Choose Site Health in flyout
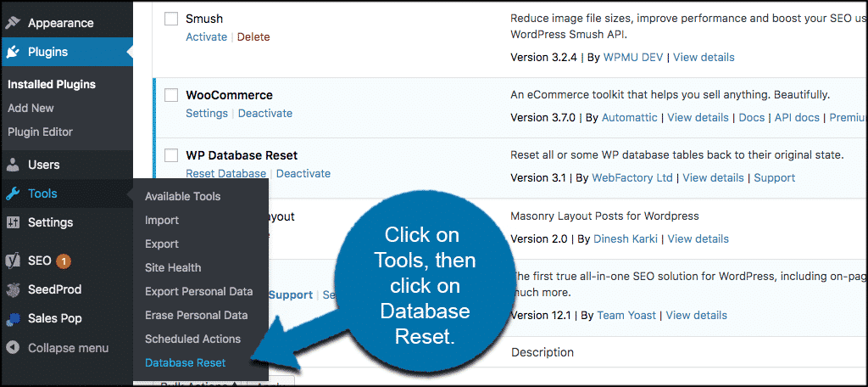 (173, 268)
